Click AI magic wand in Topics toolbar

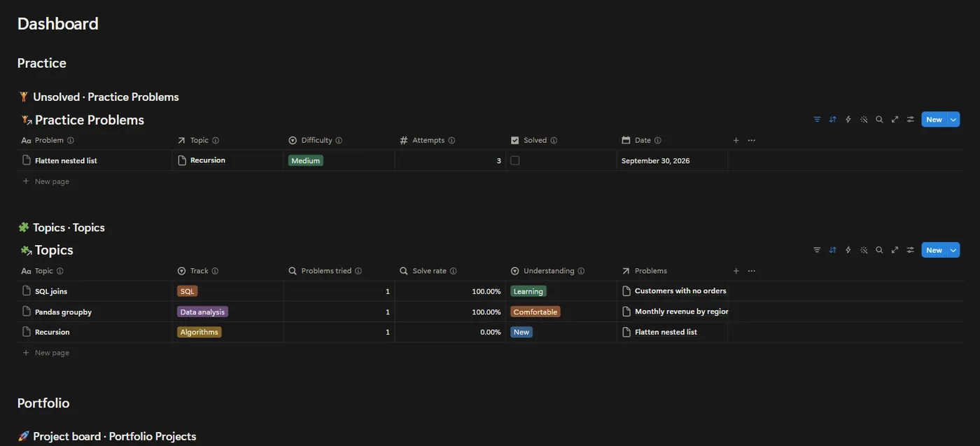click(864, 250)
